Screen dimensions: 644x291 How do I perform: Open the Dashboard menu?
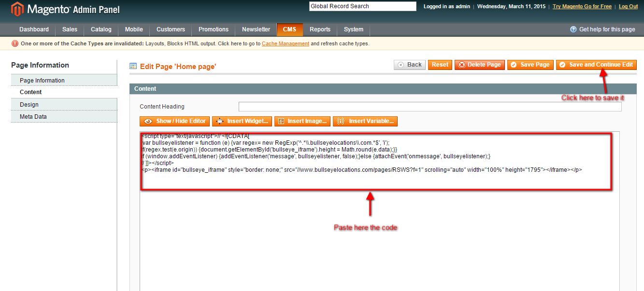(34, 29)
